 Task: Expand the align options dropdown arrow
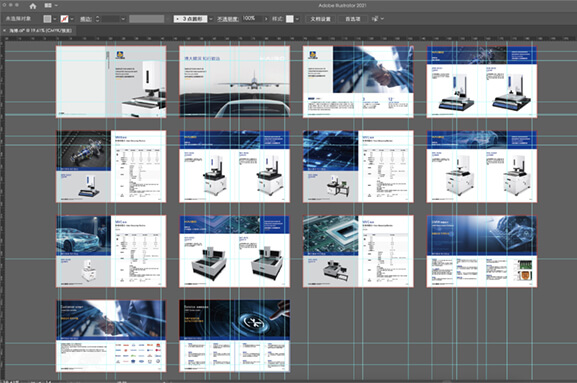coord(382,18)
